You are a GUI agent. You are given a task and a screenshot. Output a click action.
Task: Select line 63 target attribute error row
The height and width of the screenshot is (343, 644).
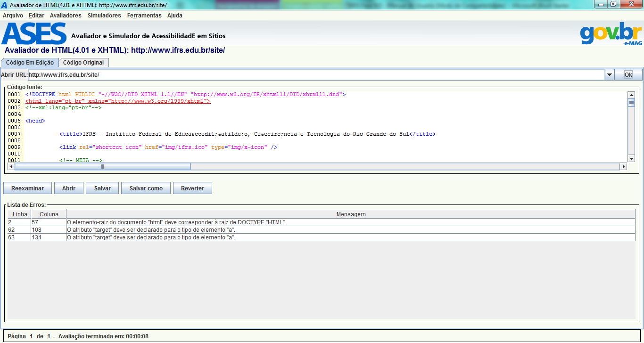(x=322, y=237)
